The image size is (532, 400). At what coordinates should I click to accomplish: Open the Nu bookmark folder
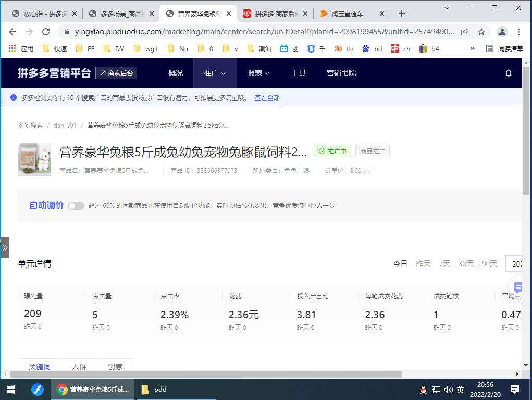pos(178,49)
